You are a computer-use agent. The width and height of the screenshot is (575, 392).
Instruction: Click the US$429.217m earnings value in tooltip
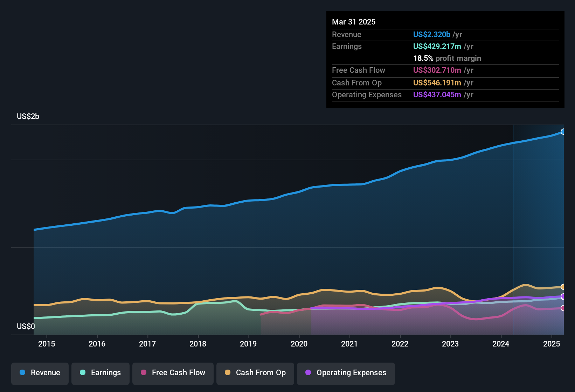(x=437, y=46)
